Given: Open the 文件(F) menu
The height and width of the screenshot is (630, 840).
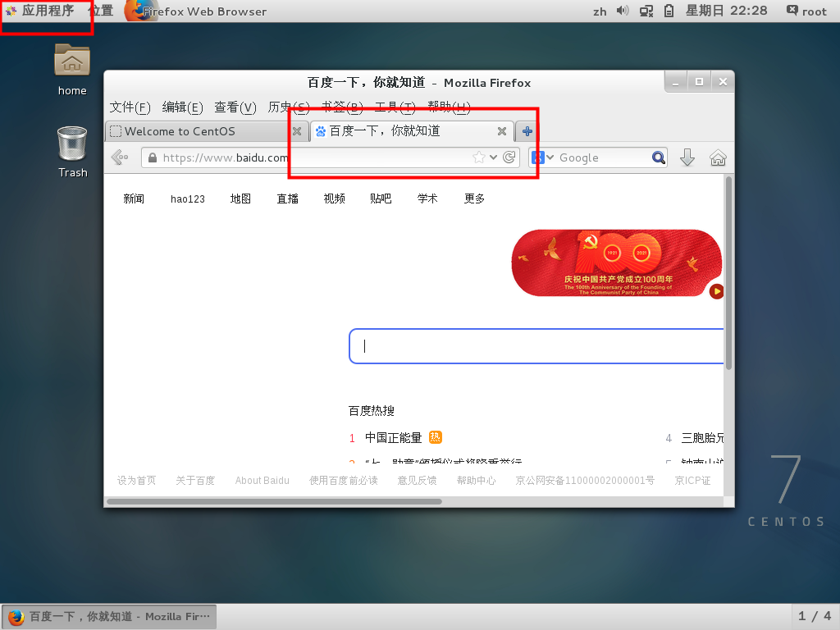Looking at the screenshot, I should click(x=130, y=107).
